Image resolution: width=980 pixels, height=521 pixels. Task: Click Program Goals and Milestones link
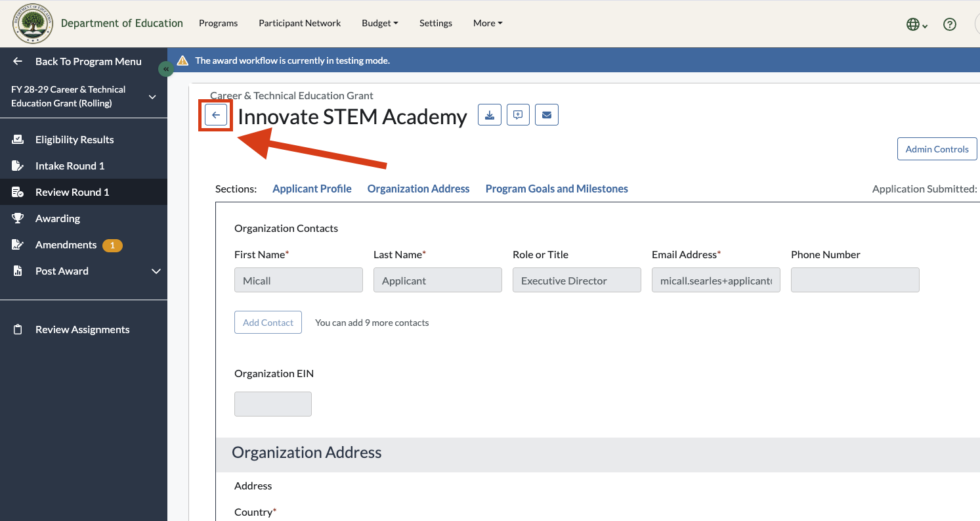[x=557, y=189]
